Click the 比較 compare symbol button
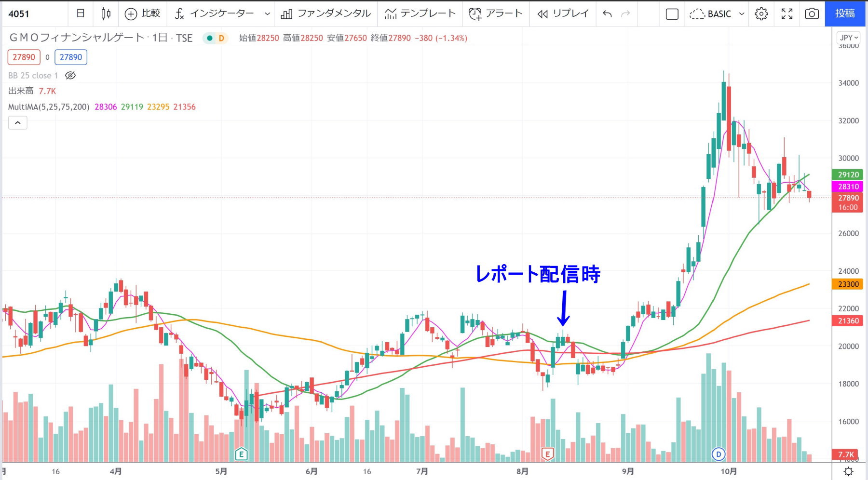The height and width of the screenshot is (480, 868). [142, 13]
